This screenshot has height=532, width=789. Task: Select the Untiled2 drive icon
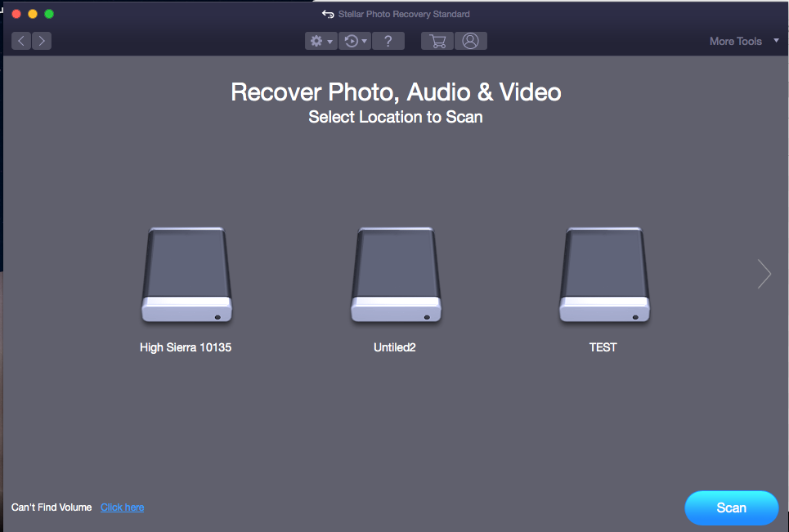coord(396,275)
